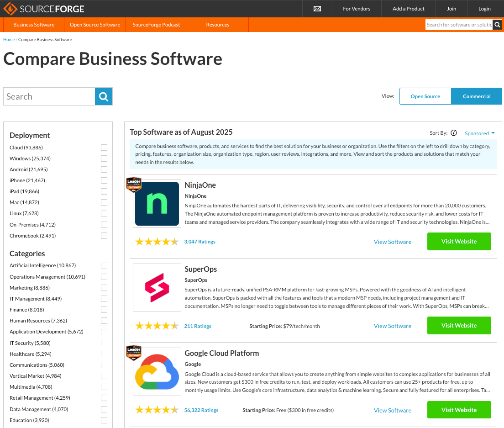The image size is (504, 428).
Task: Check the Mac deployment filter
Action: [x=104, y=202]
